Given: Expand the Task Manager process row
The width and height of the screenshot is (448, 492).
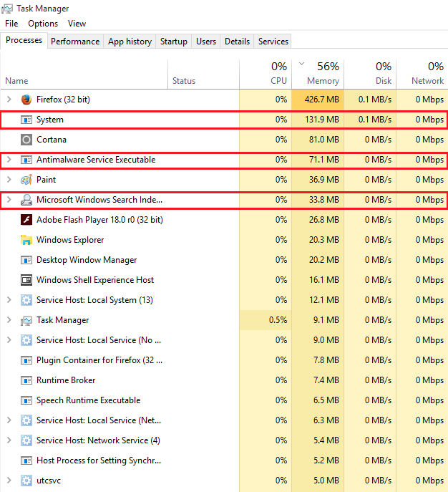Looking at the screenshot, I should pos(9,320).
